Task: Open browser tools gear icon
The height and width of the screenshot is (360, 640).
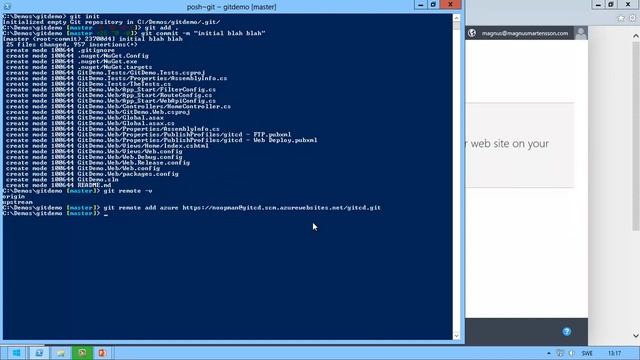Action: coord(633,18)
